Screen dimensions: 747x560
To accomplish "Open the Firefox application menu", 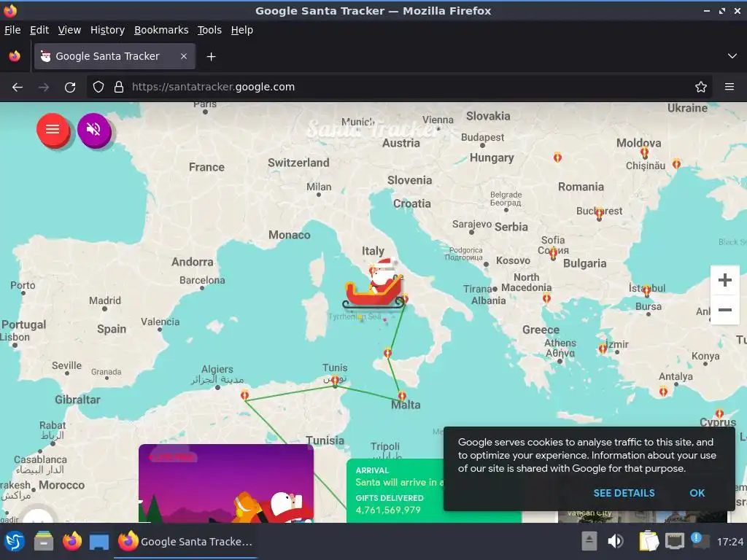I will (729, 87).
